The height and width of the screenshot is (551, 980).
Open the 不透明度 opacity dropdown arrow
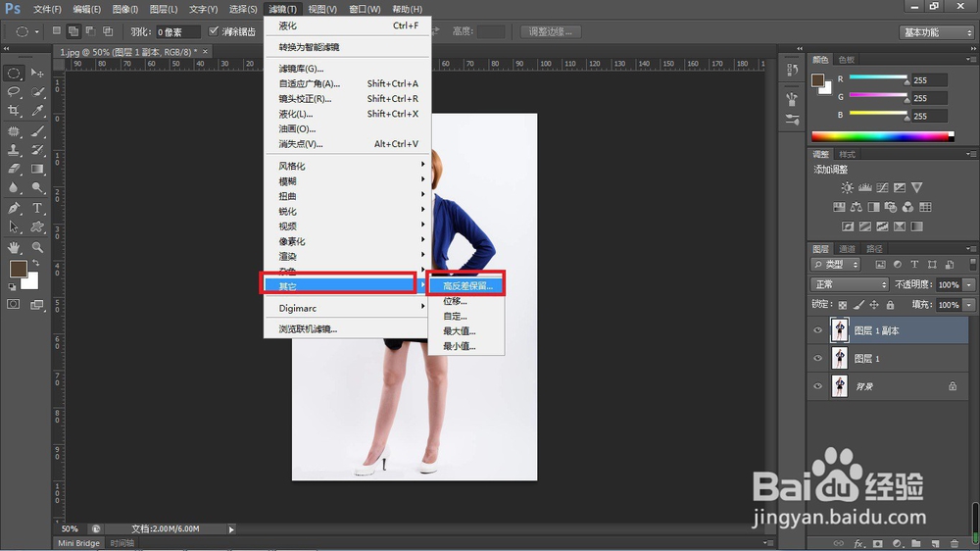click(969, 284)
